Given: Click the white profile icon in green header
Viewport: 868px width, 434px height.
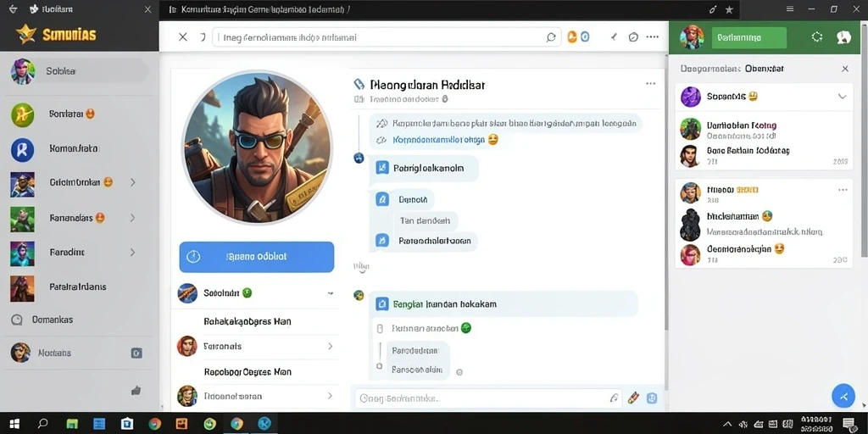Looking at the screenshot, I should [x=843, y=37].
